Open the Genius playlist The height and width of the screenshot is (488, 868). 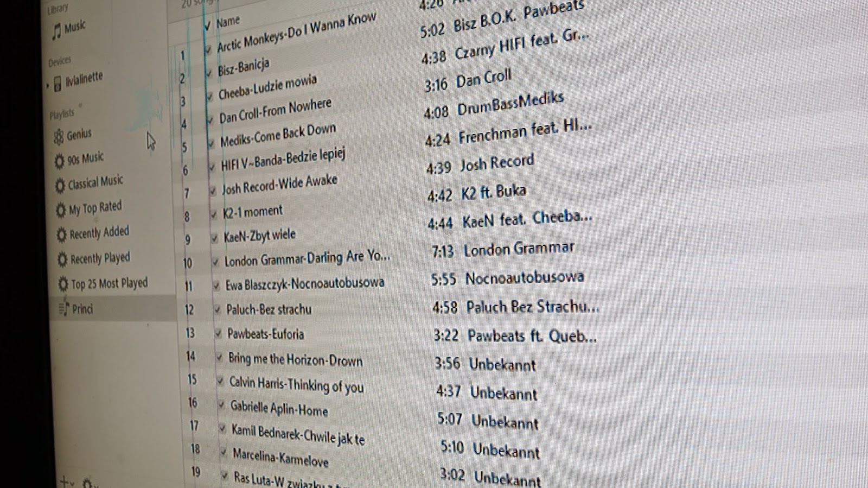point(73,135)
